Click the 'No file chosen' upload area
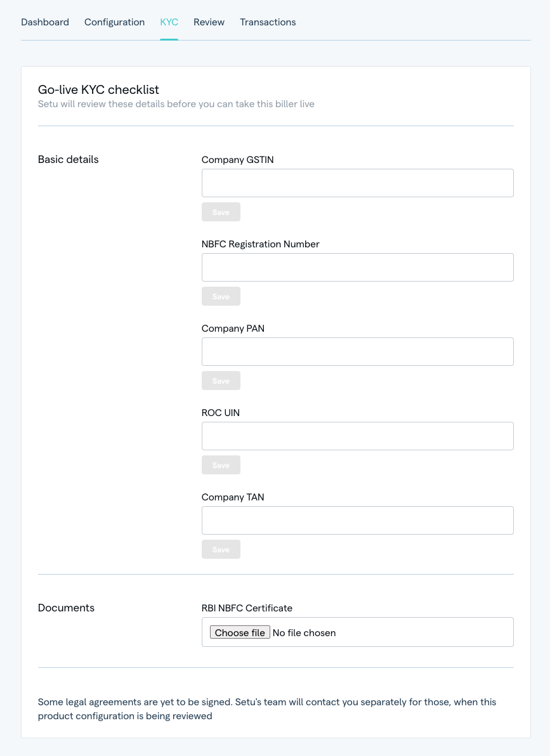 304,632
